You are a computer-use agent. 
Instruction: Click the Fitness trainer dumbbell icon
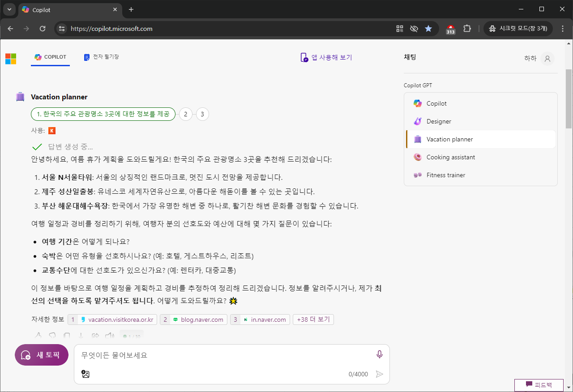(x=417, y=175)
